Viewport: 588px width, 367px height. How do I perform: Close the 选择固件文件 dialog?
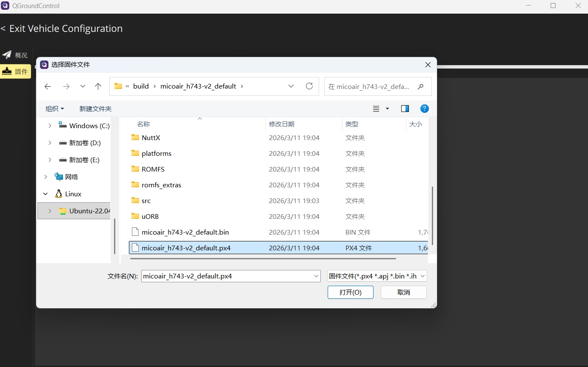point(428,65)
